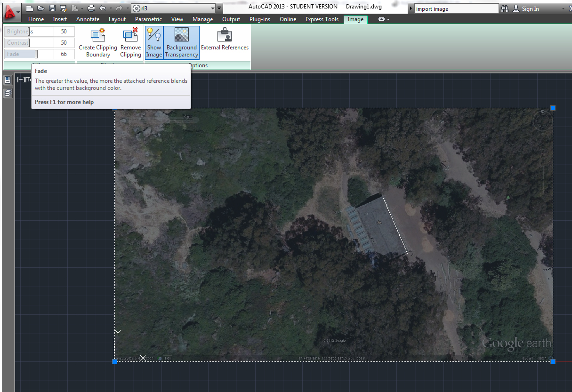Open the Express Tools tab

pyautogui.click(x=322, y=19)
